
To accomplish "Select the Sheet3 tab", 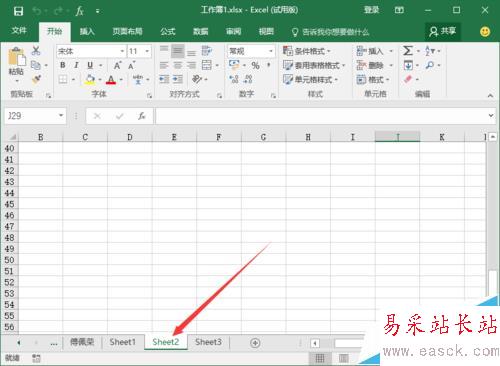I will [208, 342].
